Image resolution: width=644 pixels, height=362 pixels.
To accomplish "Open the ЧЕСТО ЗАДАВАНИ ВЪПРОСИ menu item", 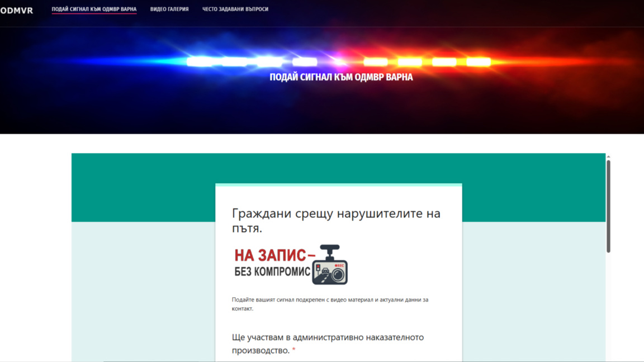I will 235,9.
